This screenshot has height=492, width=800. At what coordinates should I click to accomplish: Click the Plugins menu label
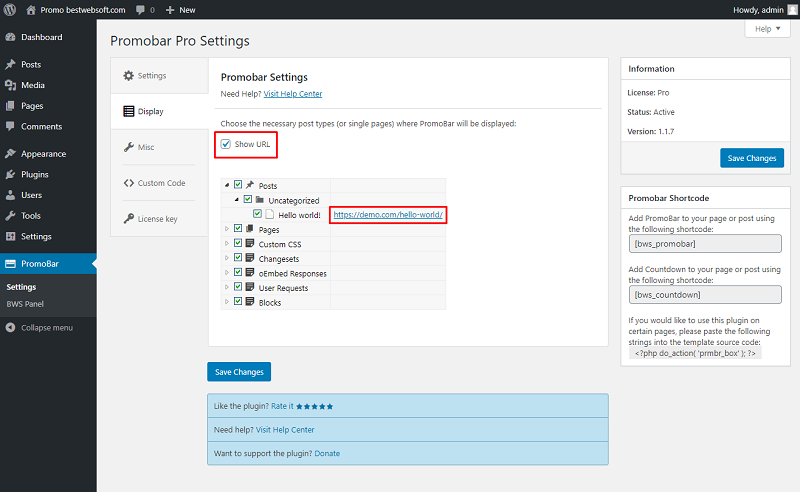coord(35,175)
